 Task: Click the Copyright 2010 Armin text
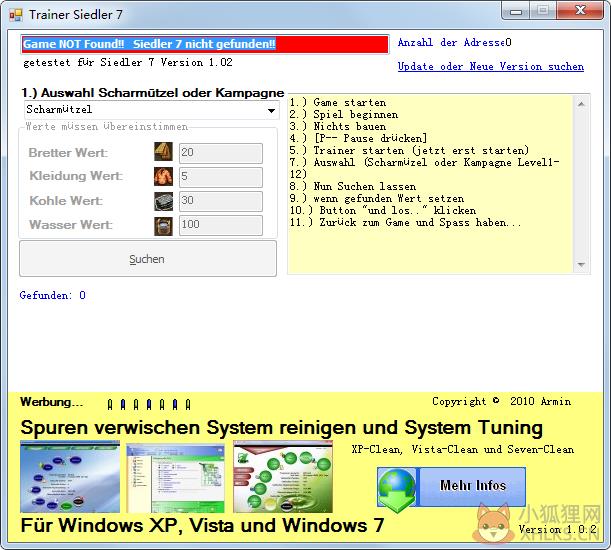(x=502, y=401)
